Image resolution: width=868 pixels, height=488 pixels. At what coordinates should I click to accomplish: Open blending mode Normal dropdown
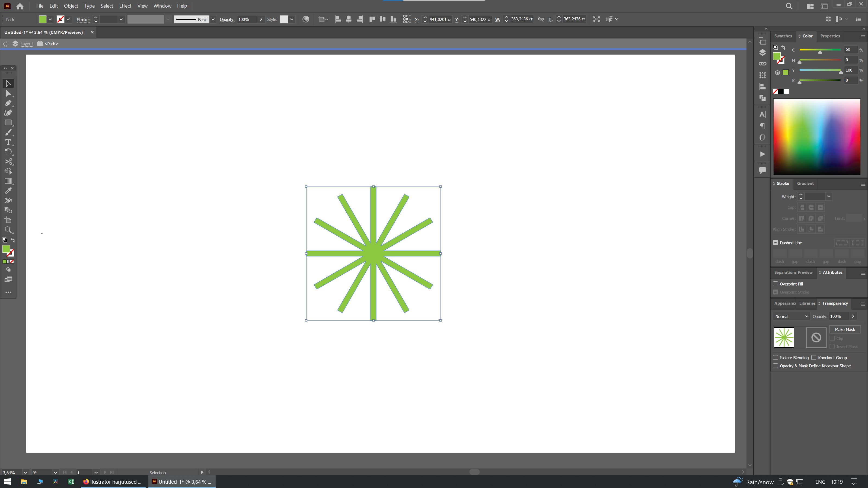click(791, 316)
